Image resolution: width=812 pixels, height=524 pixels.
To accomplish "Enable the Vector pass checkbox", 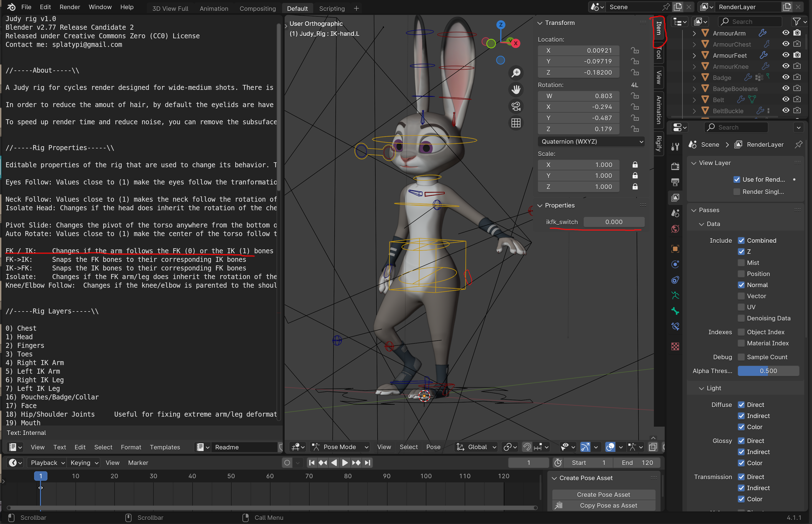I will click(741, 296).
